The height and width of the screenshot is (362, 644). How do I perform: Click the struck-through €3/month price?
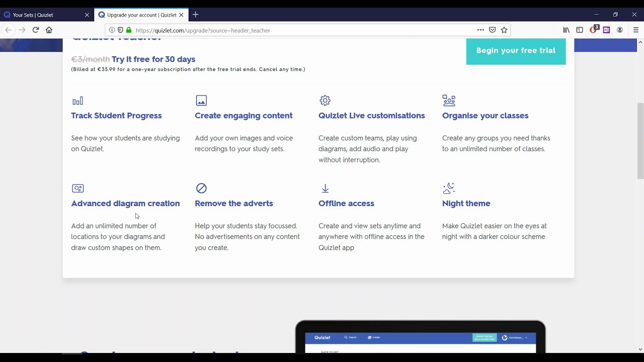click(91, 59)
